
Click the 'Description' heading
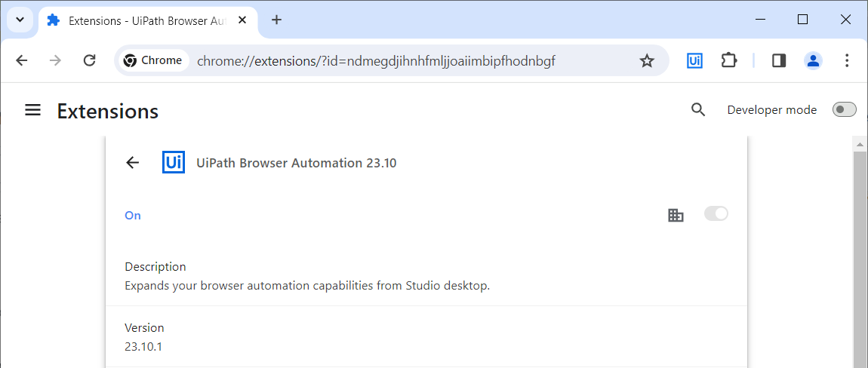click(155, 267)
